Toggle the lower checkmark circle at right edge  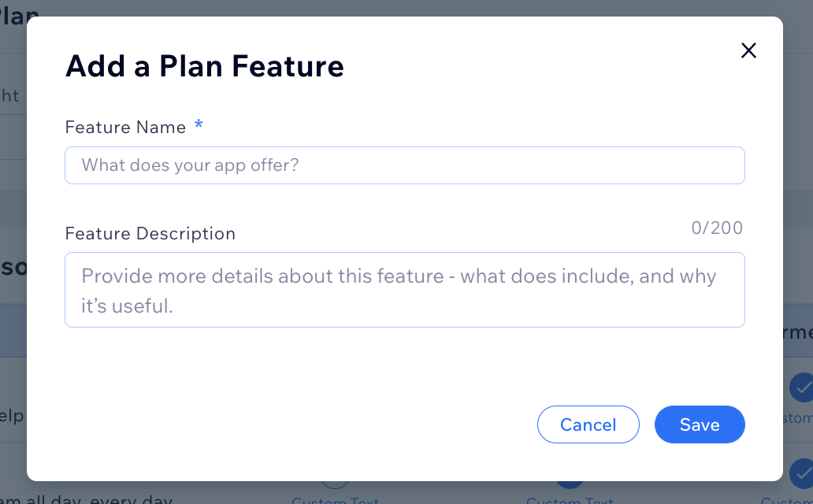pos(801,472)
